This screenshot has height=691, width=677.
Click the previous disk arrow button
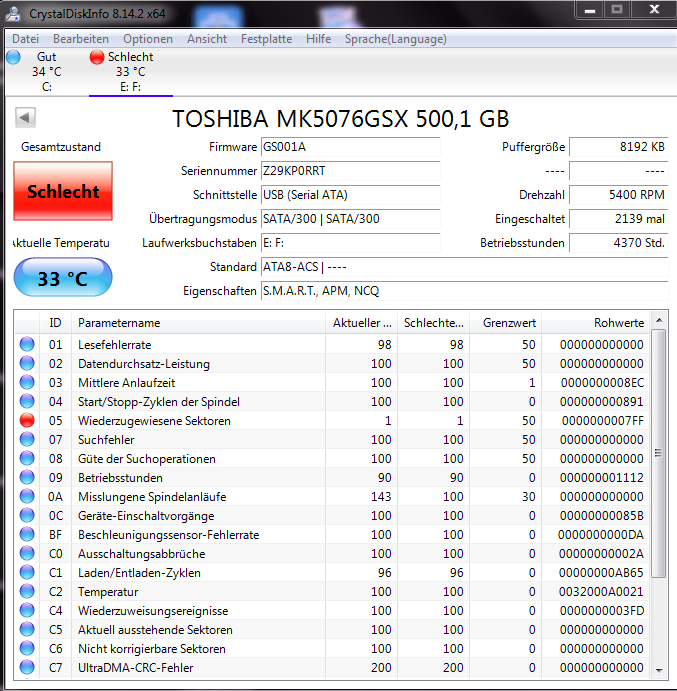(x=25, y=118)
